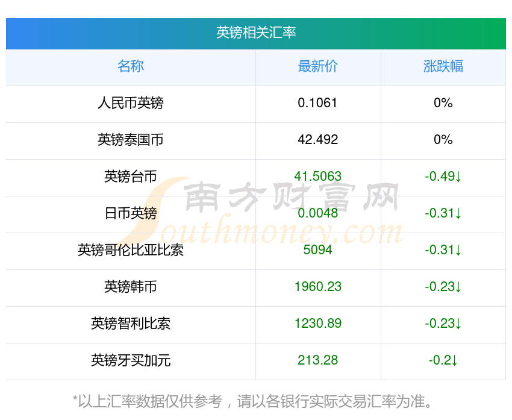Open the 英镑牙买加元 currency pair
This screenshot has height=420, width=512.
click(131, 360)
